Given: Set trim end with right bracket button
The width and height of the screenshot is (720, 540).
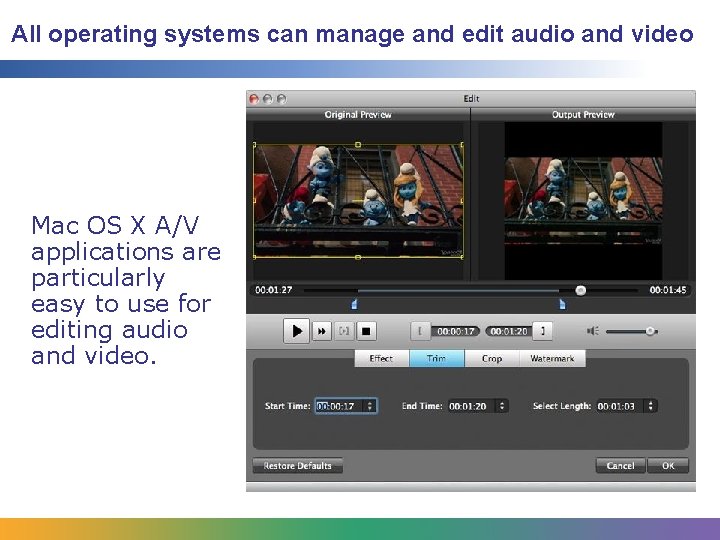Looking at the screenshot, I should click(x=542, y=331).
